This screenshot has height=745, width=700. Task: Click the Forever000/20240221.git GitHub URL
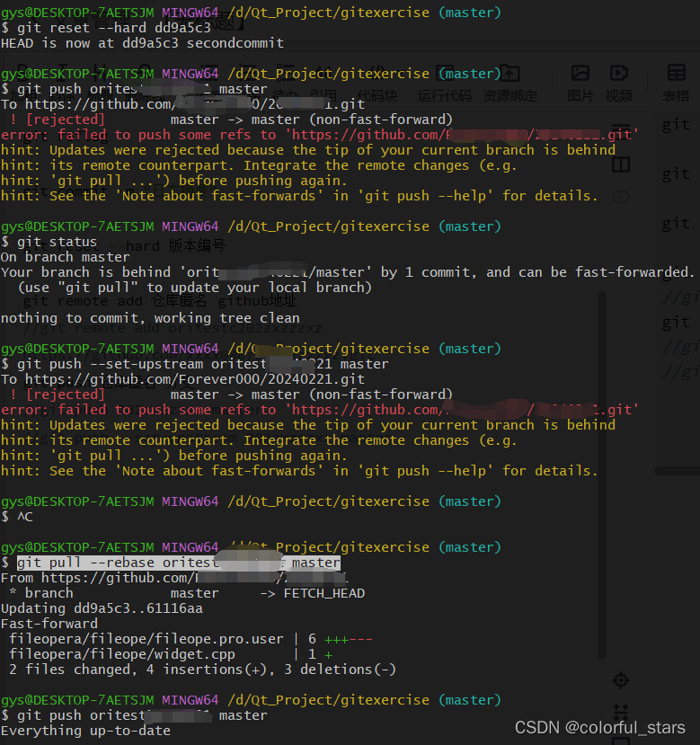point(195,379)
